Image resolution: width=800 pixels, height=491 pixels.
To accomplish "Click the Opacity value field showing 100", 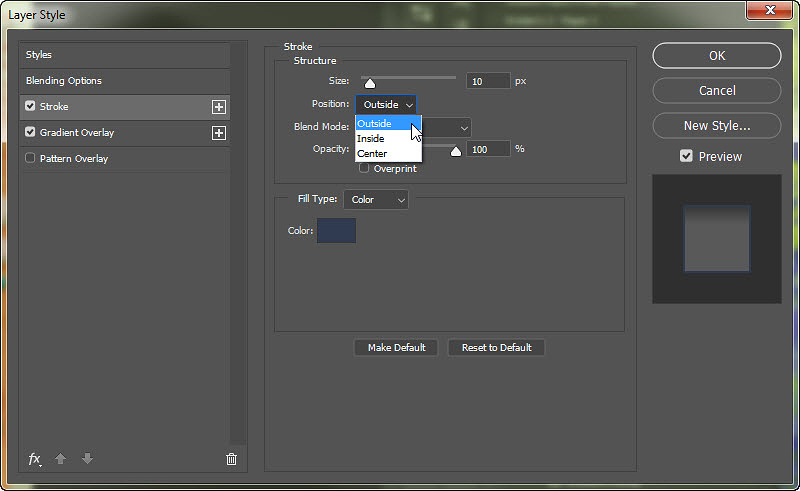I will click(488, 149).
